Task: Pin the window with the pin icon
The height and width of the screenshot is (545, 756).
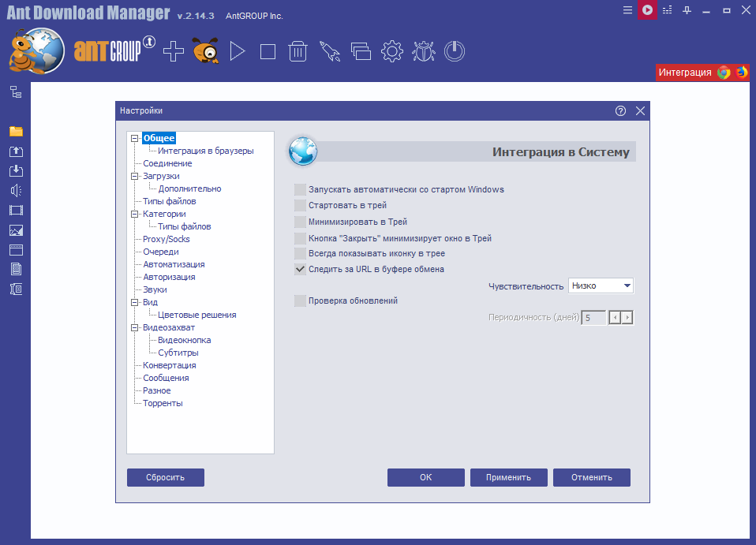Action: pyautogui.click(x=687, y=10)
